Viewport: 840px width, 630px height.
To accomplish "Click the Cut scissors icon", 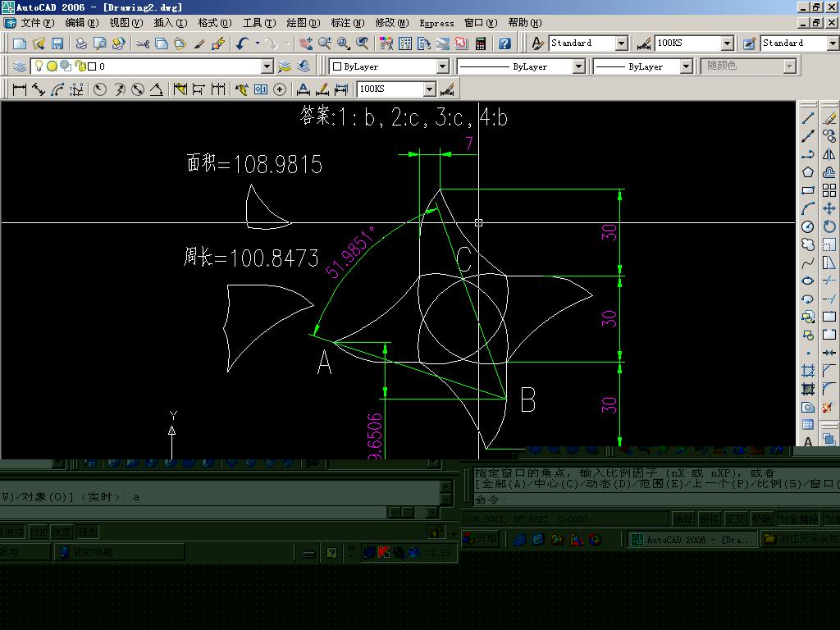I will (143, 44).
